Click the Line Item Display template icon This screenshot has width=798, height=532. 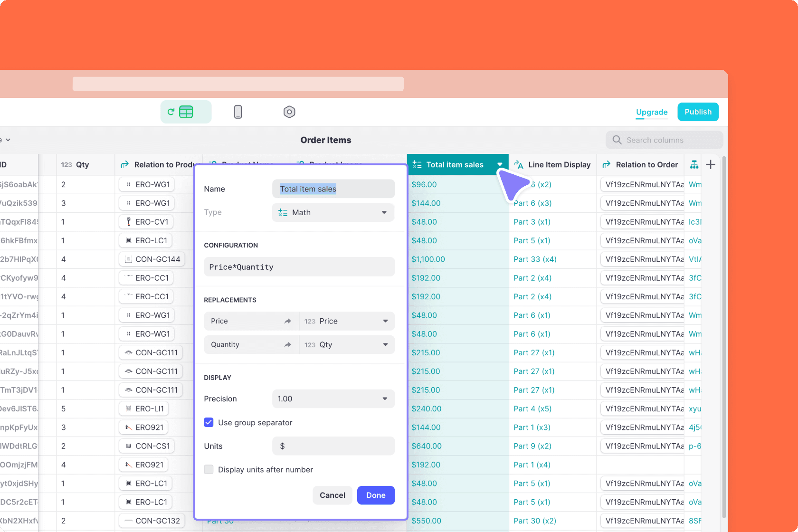tap(519, 164)
